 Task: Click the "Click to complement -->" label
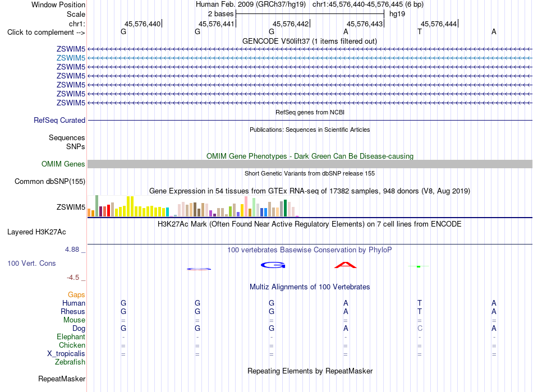click(x=46, y=33)
